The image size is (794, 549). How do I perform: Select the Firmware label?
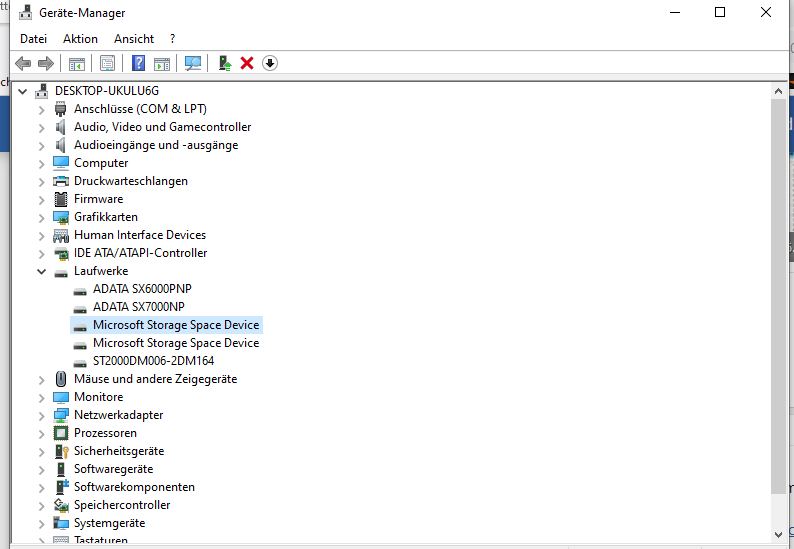[98, 199]
